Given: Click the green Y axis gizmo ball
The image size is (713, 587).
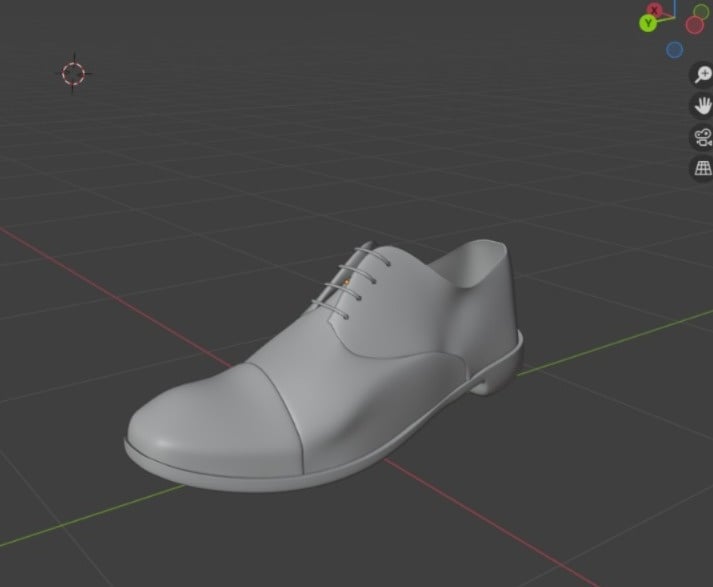Looking at the screenshot, I should (x=648, y=23).
